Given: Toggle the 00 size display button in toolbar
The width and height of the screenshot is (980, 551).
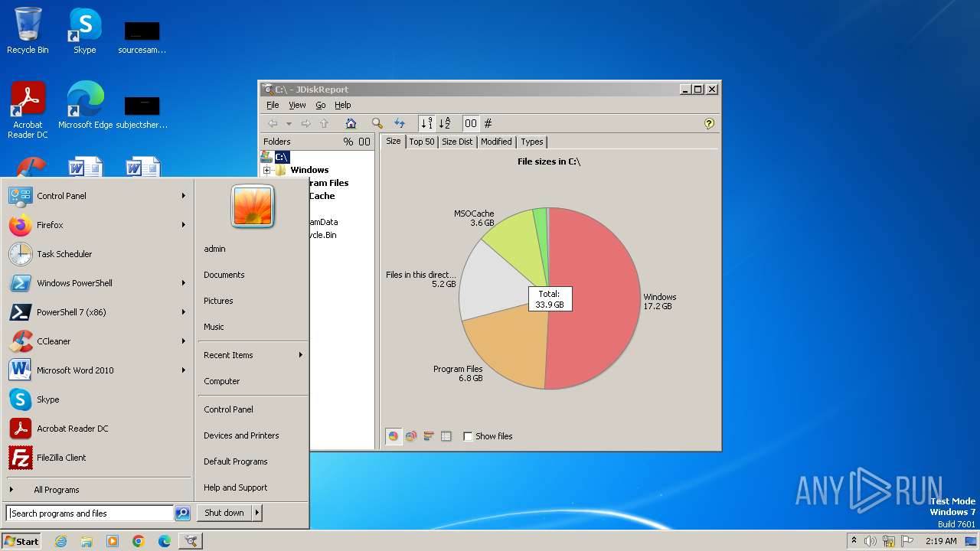Looking at the screenshot, I should point(471,123).
